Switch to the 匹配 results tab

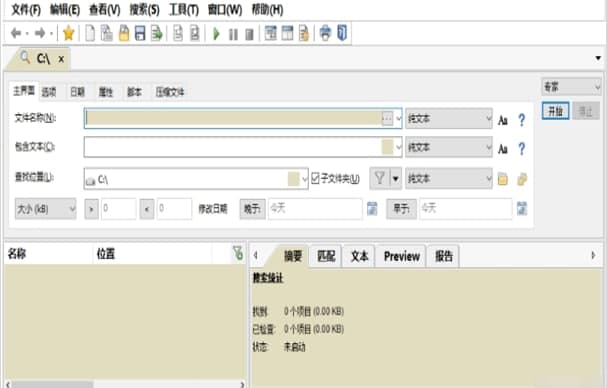coord(326,256)
